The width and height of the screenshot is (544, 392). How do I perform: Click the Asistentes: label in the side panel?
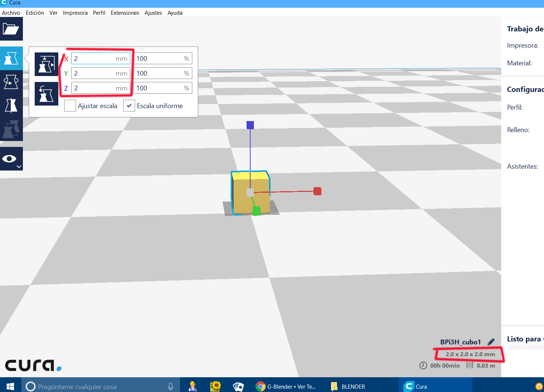pos(523,166)
